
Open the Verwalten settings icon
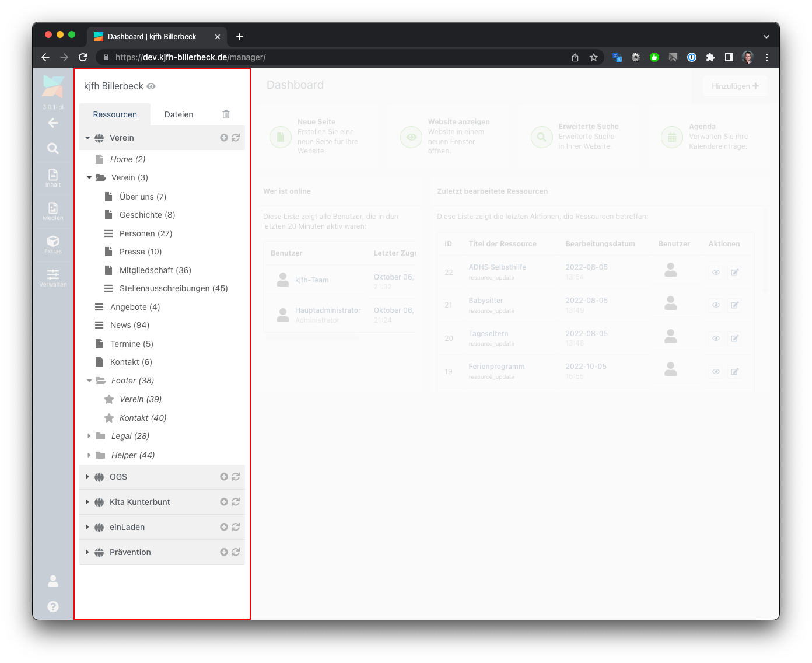click(x=53, y=277)
